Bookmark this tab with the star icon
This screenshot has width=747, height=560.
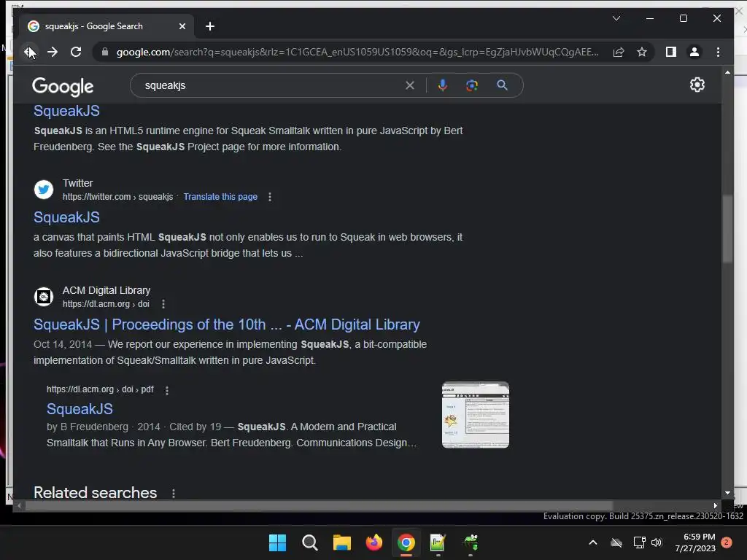click(x=642, y=52)
